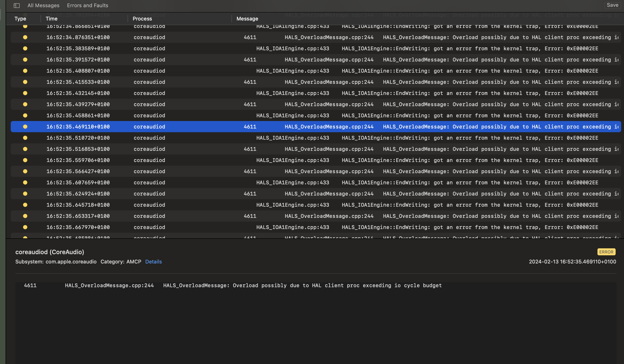Click yellow dot of 16:52:35.408807 entry
This screenshot has width=624, height=364.
(25, 71)
